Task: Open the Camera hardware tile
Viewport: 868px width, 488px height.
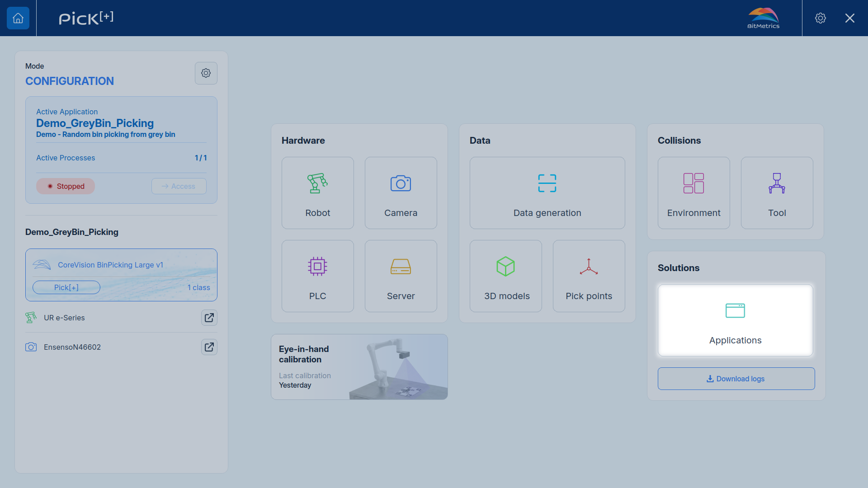Action: coord(401,193)
